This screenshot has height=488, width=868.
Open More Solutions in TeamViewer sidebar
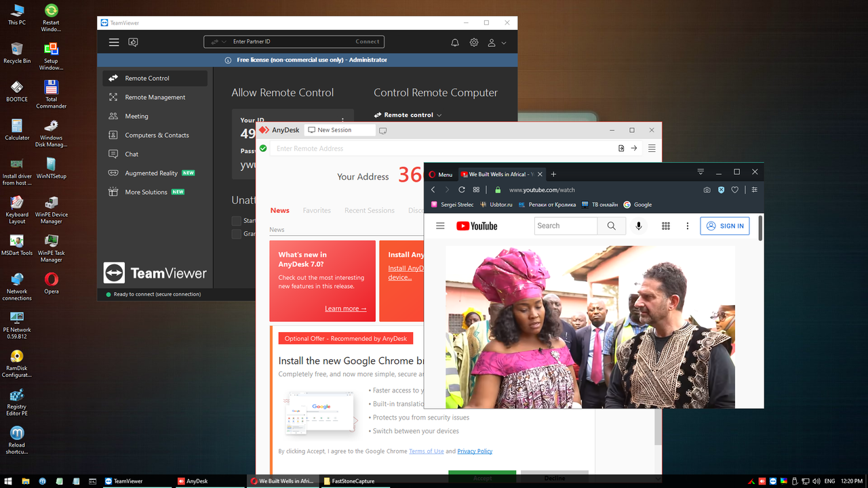155,192
